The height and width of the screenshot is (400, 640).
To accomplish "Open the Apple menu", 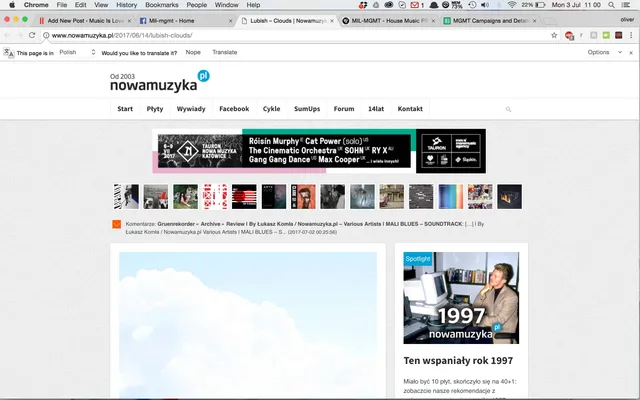I will point(12,5).
